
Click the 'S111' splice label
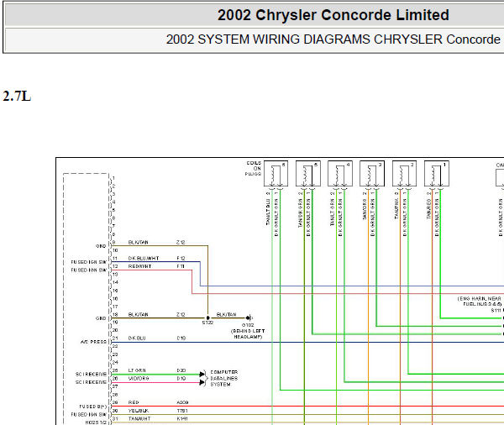pyautogui.click(x=496, y=310)
